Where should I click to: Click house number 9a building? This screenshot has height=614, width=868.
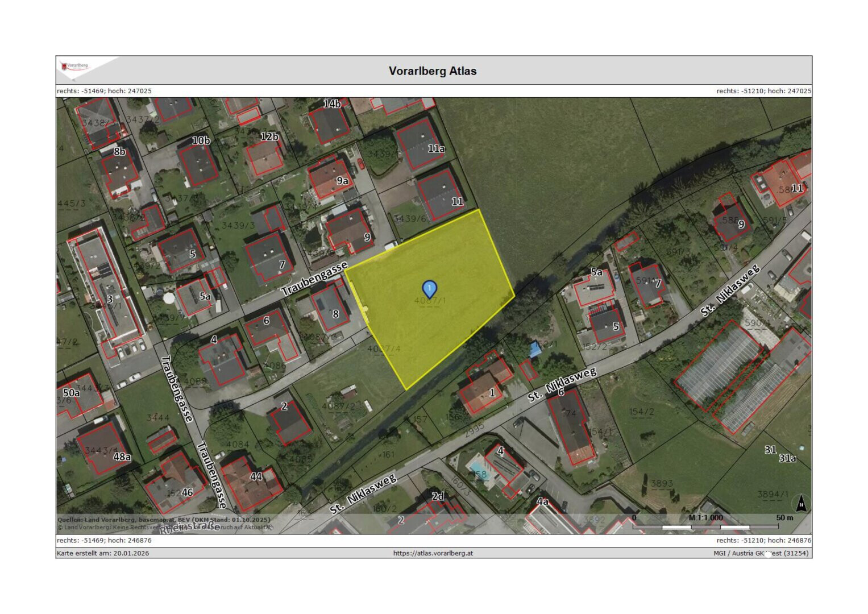pyautogui.click(x=329, y=179)
